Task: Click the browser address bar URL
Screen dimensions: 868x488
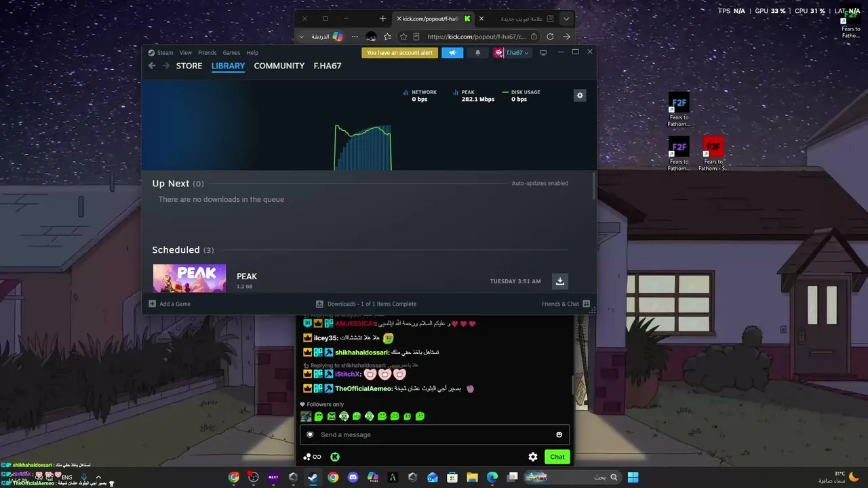Action: coord(477,37)
